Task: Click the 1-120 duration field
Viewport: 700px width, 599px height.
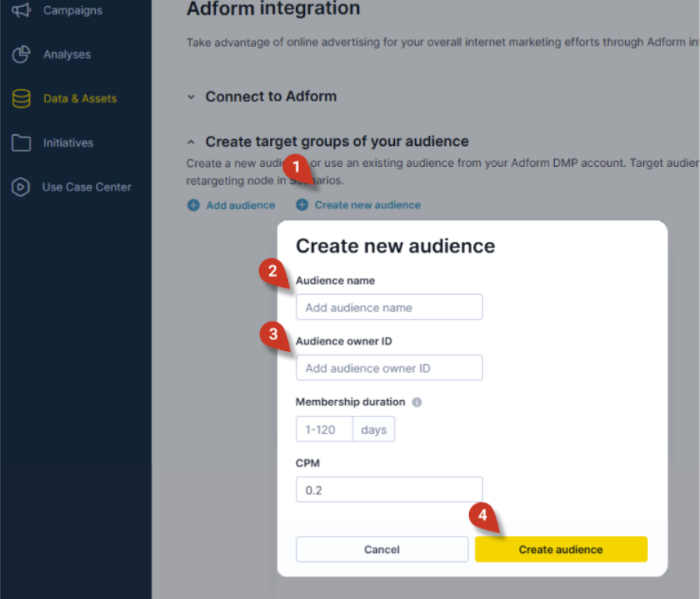Action: pyautogui.click(x=324, y=429)
